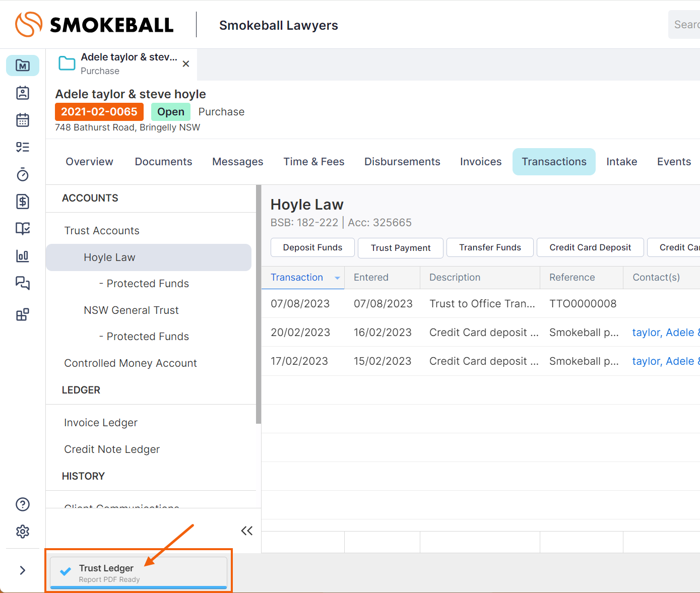
Task: Click the accounts panel vertical scrollbar
Action: [259, 304]
